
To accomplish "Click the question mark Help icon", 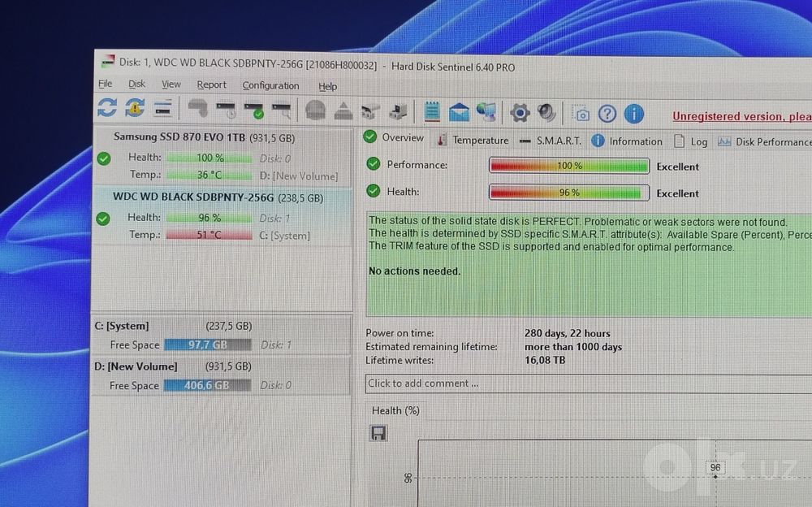I will tap(607, 114).
